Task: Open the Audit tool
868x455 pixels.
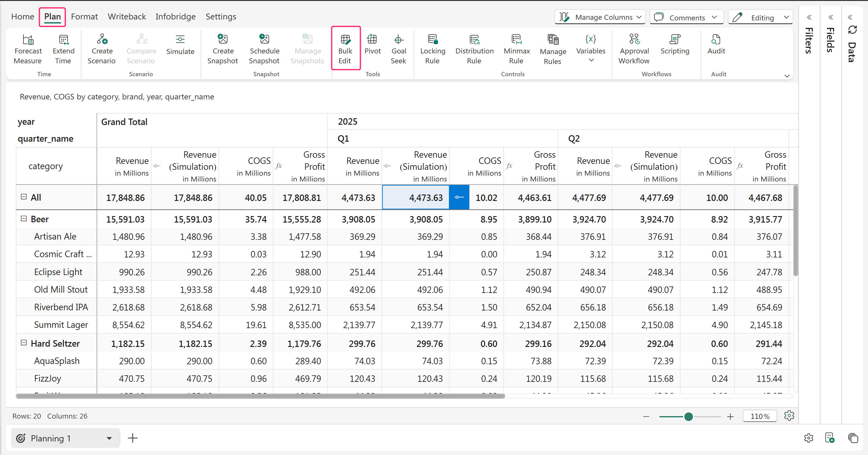Action: 716,40
